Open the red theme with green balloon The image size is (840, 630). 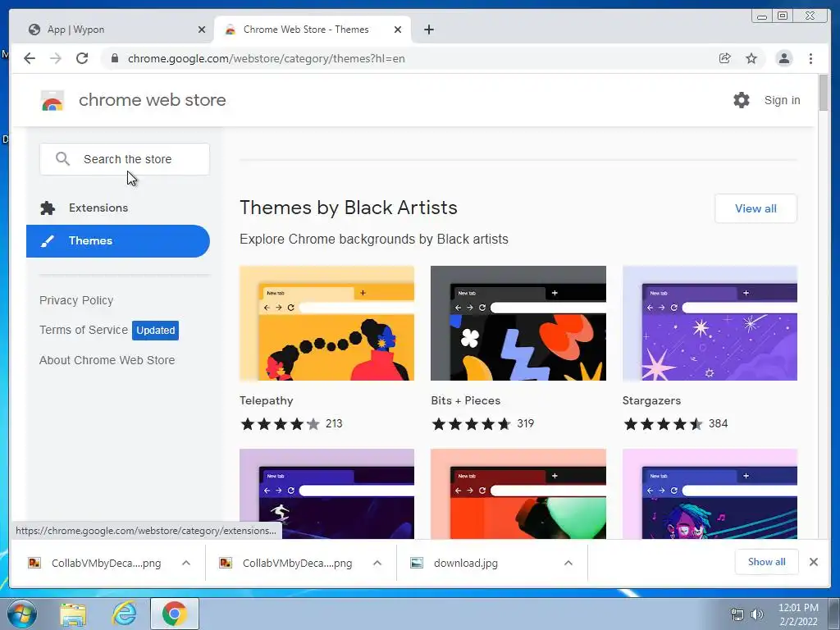click(518, 494)
